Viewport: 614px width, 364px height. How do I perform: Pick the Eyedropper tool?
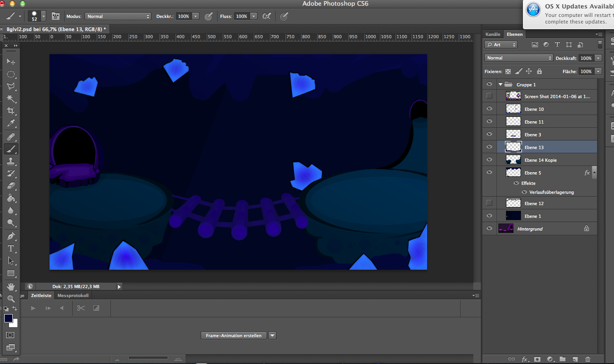pos(11,123)
